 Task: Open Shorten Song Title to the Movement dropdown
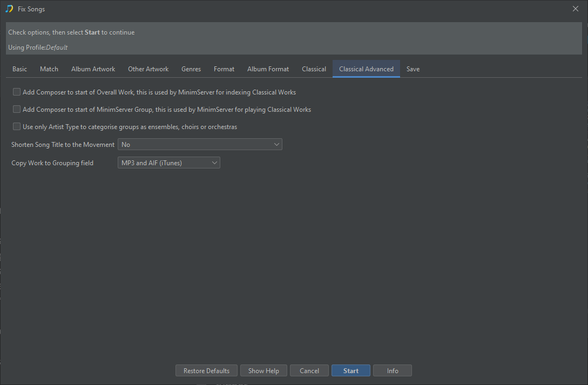(x=200, y=145)
